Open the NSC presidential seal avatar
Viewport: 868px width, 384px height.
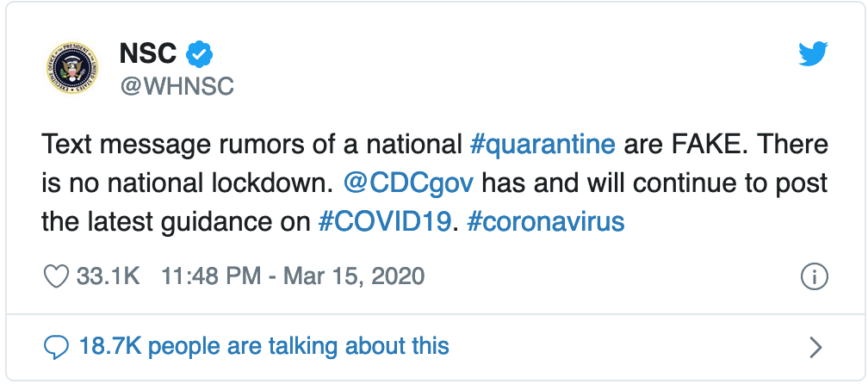pyautogui.click(x=72, y=67)
